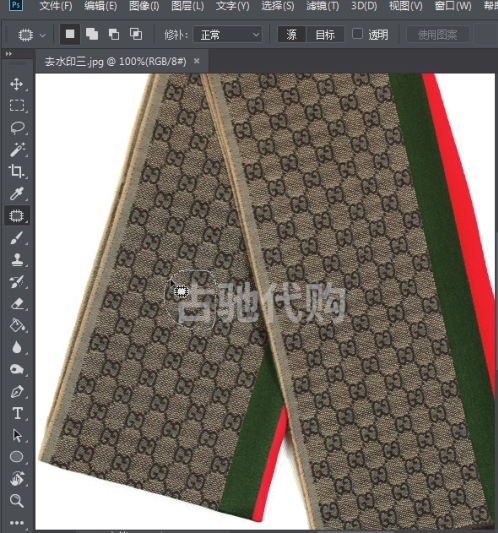Close the 去水印三.jpg document tab
The image size is (498, 533).
coord(196,61)
